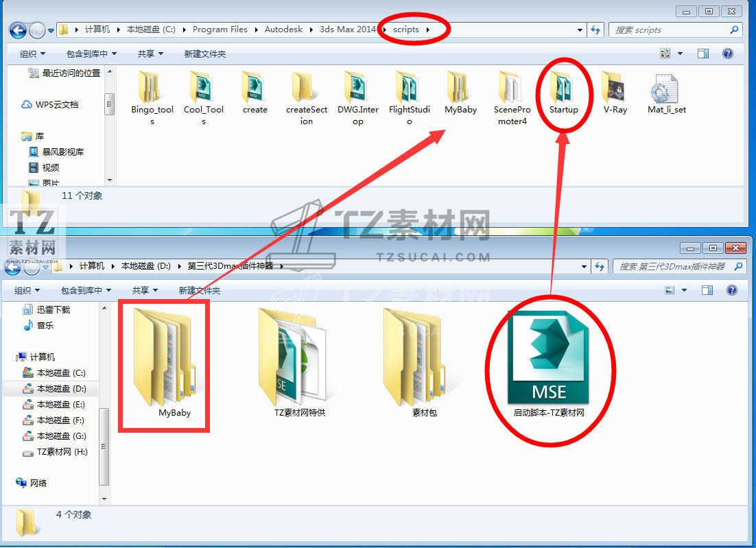Select 本地磁盘 (E:) in the sidebar
The image size is (756, 548).
pyautogui.click(x=54, y=405)
